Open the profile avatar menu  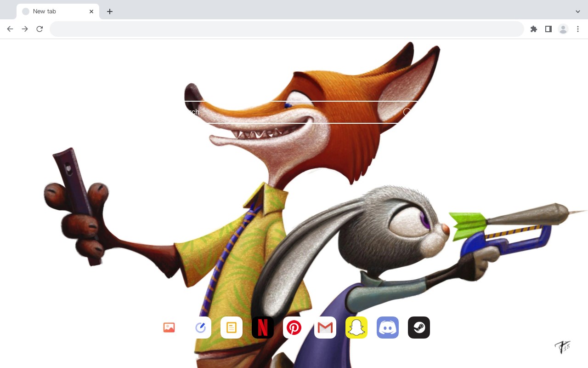(563, 29)
